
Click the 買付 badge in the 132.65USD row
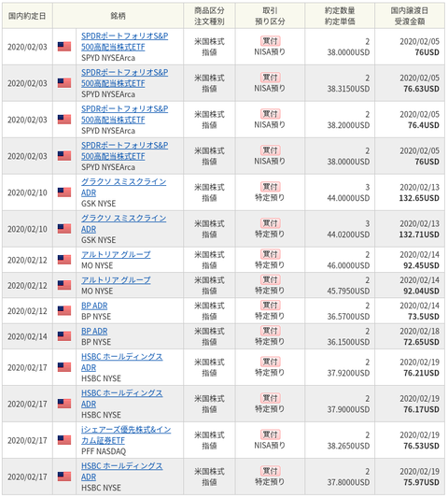(x=270, y=187)
